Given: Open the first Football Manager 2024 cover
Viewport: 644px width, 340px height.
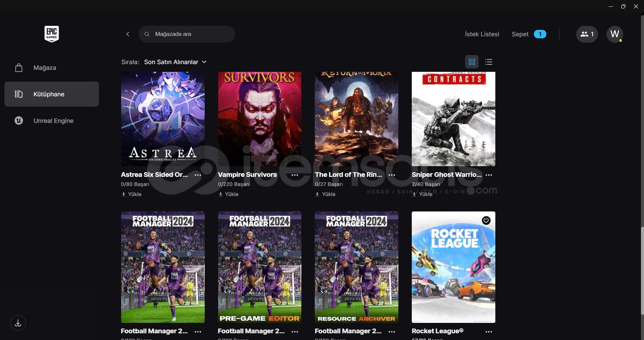Looking at the screenshot, I should pyautogui.click(x=163, y=267).
